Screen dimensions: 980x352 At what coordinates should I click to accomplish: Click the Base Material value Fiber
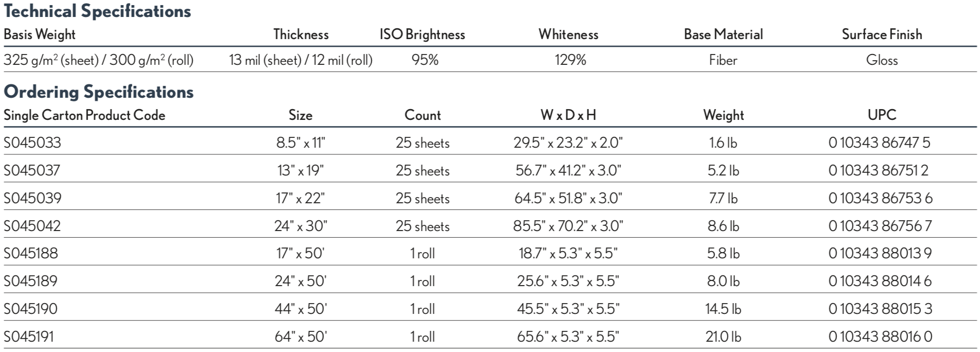point(723,60)
